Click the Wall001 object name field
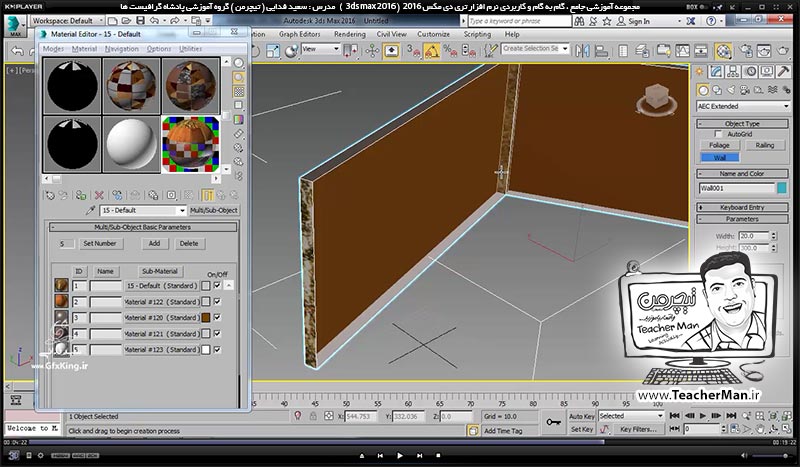Image resolution: width=800 pixels, height=467 pixels. (x=737, y=188)
